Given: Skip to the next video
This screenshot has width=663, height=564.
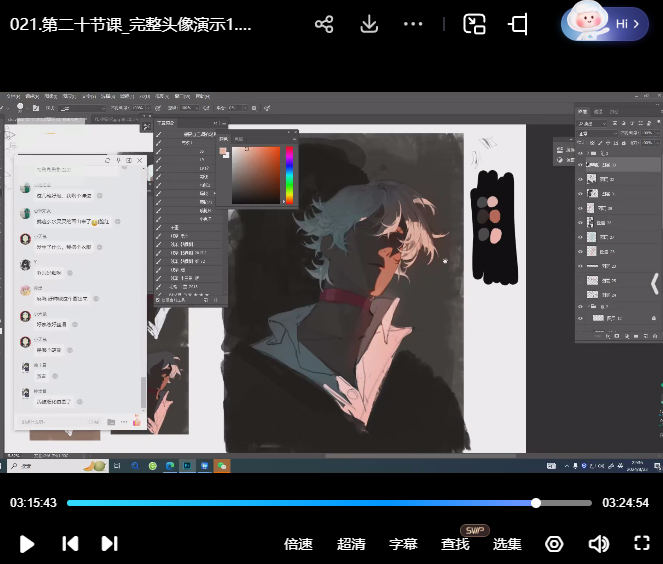Looking at the screenshot, I should click(x=109, y=544).
